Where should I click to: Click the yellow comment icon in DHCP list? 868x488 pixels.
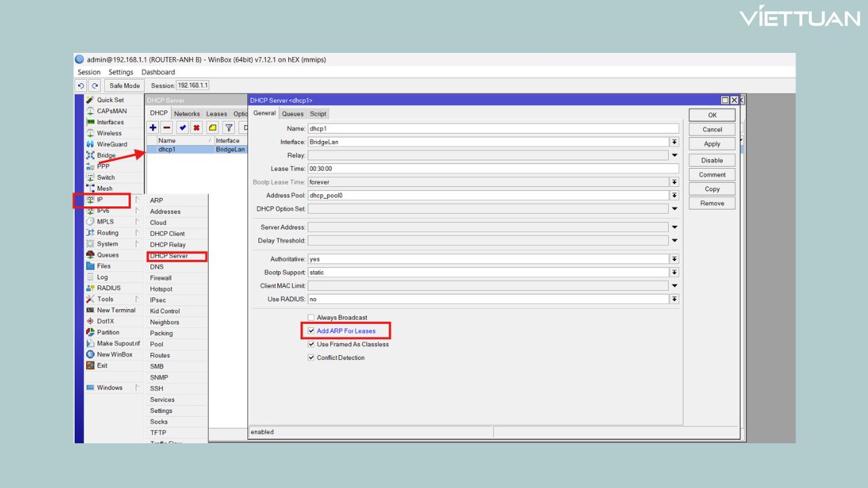[213, 127]
